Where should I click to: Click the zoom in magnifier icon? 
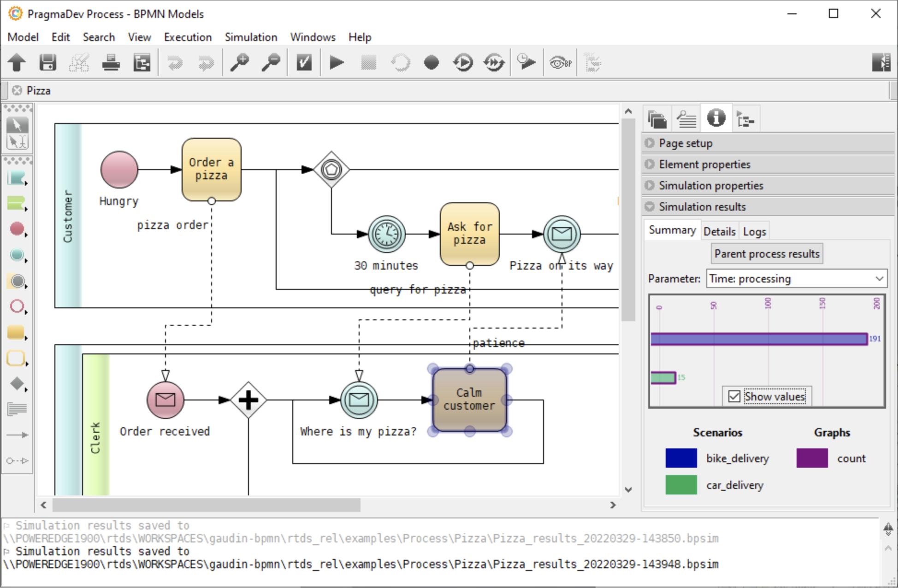(x=239, y=62)
